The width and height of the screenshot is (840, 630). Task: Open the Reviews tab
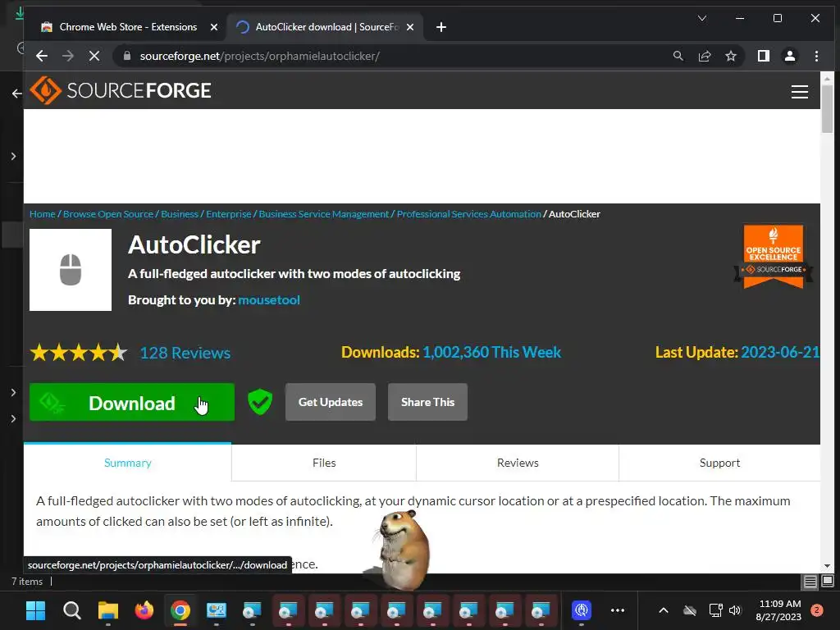[x=518, y=463]
